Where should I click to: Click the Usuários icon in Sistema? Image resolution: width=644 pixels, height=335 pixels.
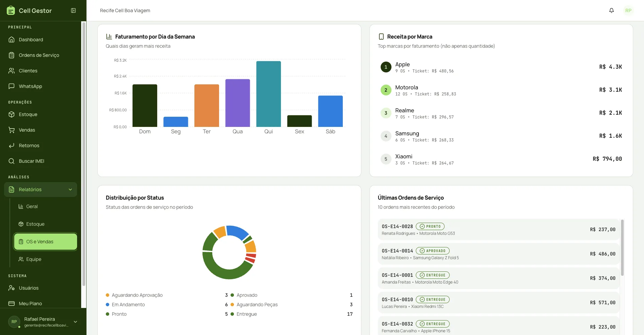coord(11,288)
